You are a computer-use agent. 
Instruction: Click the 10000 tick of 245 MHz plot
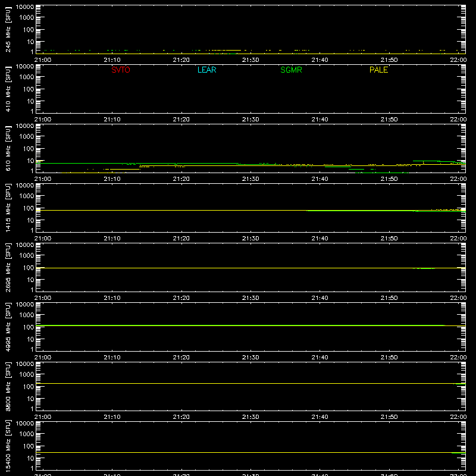click(x=25, y=7)
